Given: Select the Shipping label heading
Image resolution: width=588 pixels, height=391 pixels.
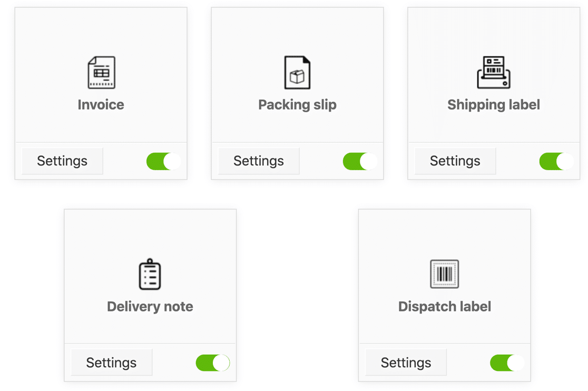Looking at the screenshot, I should click(494, 105).
